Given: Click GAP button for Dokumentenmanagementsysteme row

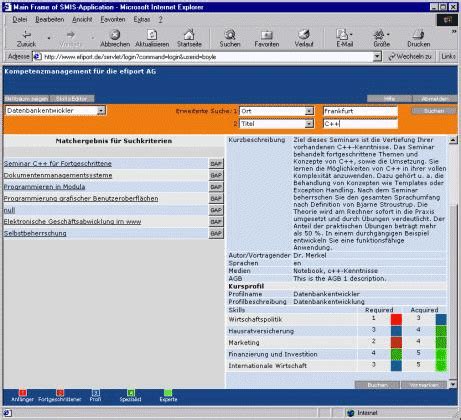Looking at the screenshot, I should [216, 175].
